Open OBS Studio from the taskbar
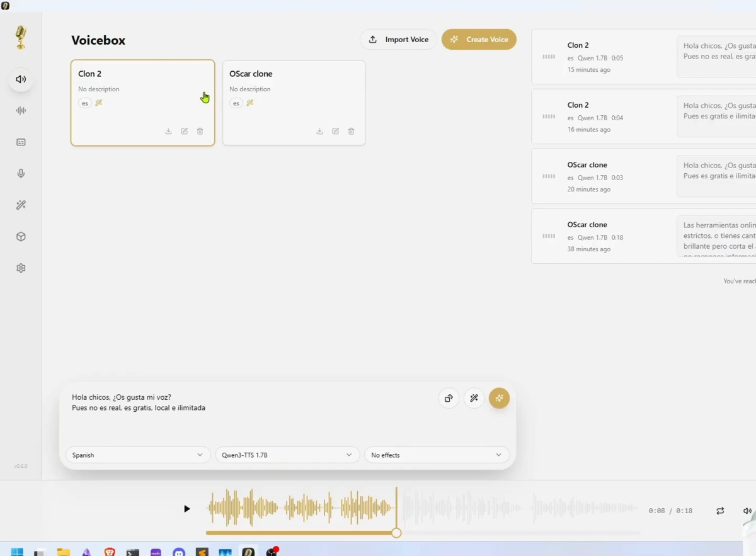This screenshot has height=556, width=756. coord(272,552)
